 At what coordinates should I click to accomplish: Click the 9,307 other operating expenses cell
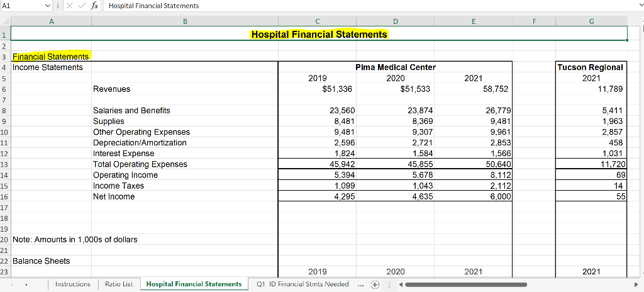click(x=395, y=132)
